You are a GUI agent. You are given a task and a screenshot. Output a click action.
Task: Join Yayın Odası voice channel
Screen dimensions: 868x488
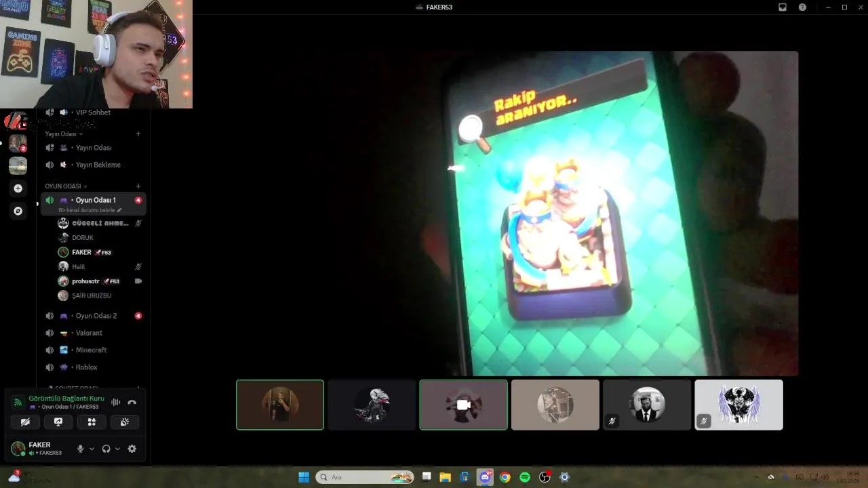click(x=94, y=148)
